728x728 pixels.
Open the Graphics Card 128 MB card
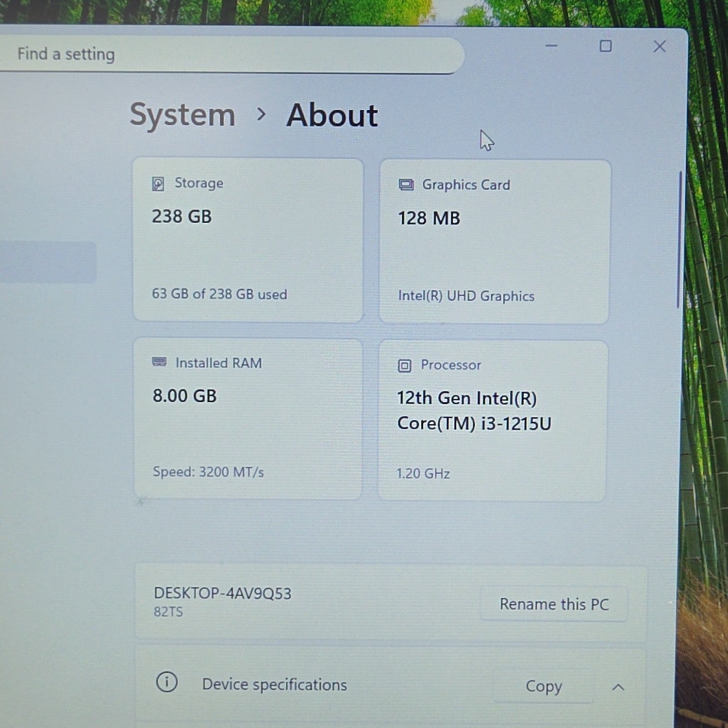point(495,242)
